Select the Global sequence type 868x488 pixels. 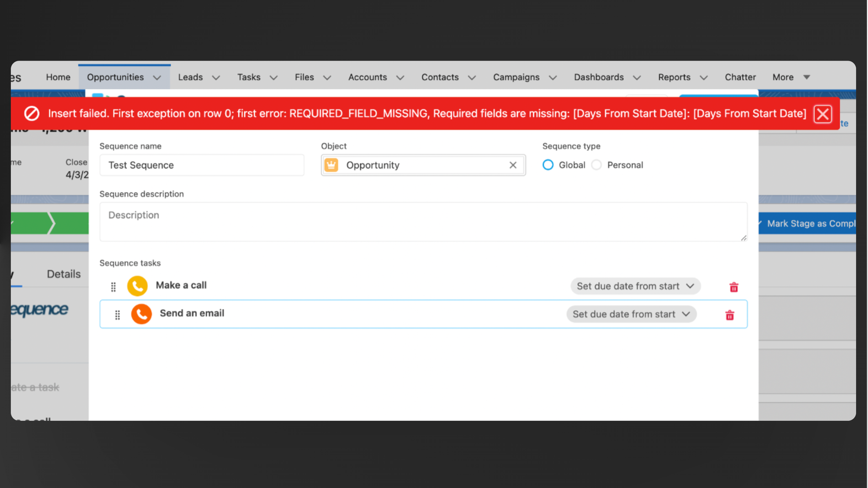[x=548, y=165]
